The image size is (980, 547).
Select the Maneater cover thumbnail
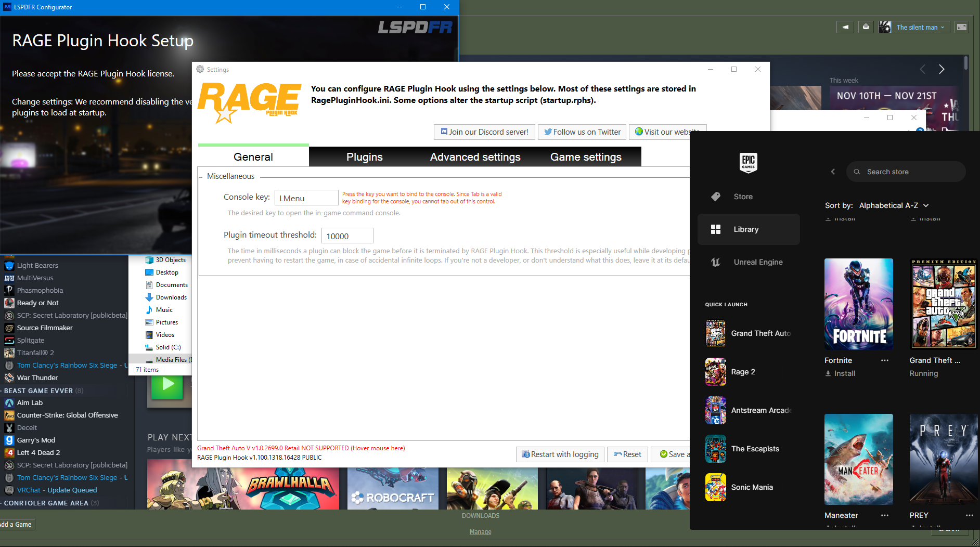point(859,459)
